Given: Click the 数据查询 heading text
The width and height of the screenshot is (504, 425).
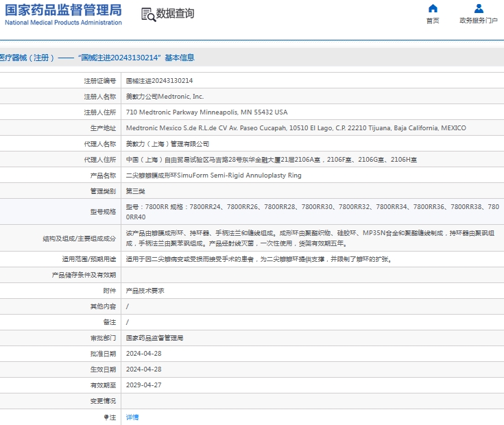Looking at the screenshot, I should (175, 14).
